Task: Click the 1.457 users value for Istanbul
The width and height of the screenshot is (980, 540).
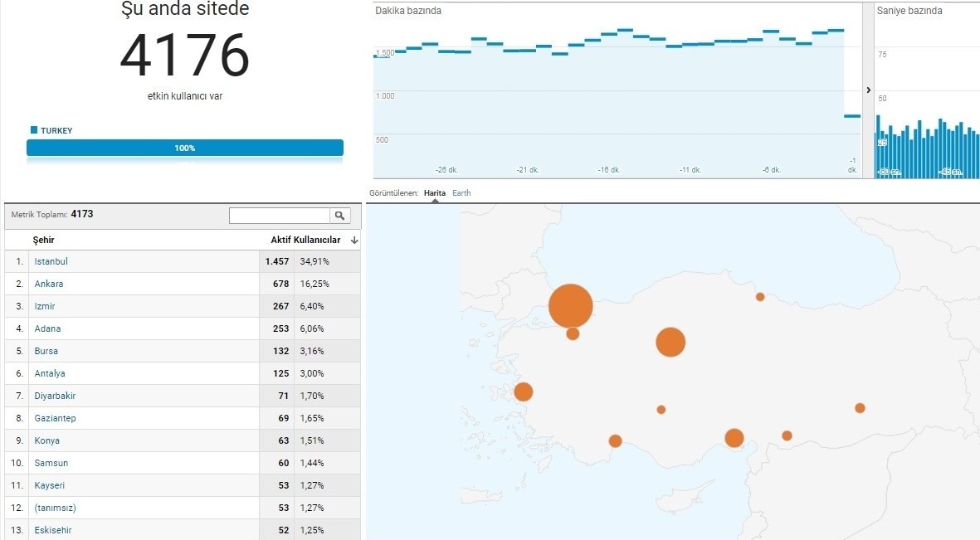Action: point(277,261)
